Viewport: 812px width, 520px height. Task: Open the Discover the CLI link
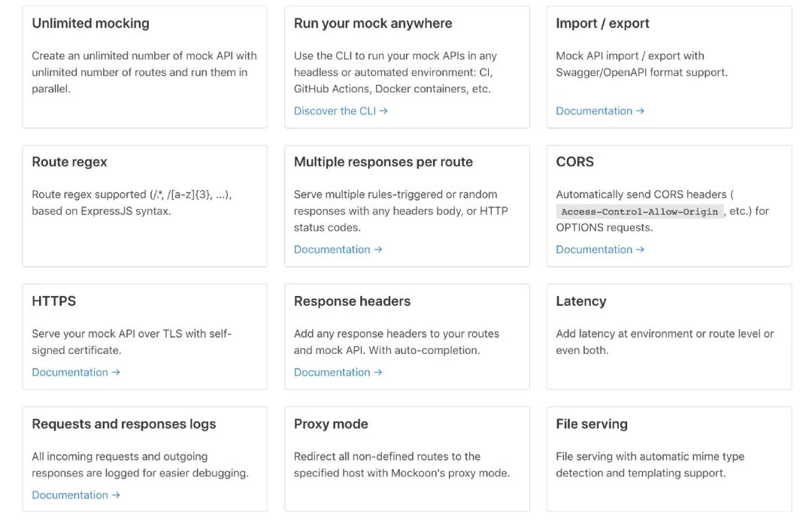click(341, 111)
